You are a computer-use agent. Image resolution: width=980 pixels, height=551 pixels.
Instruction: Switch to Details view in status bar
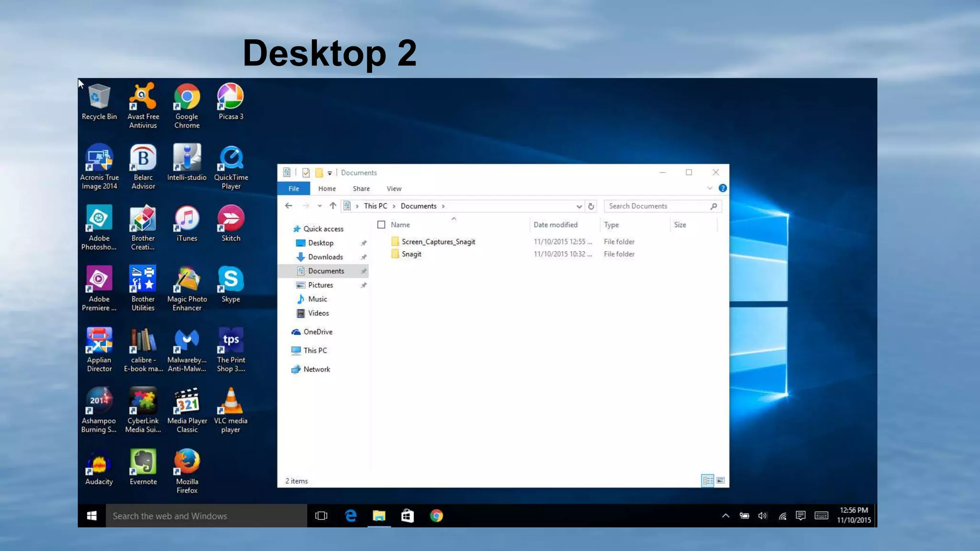coord(707,480)
